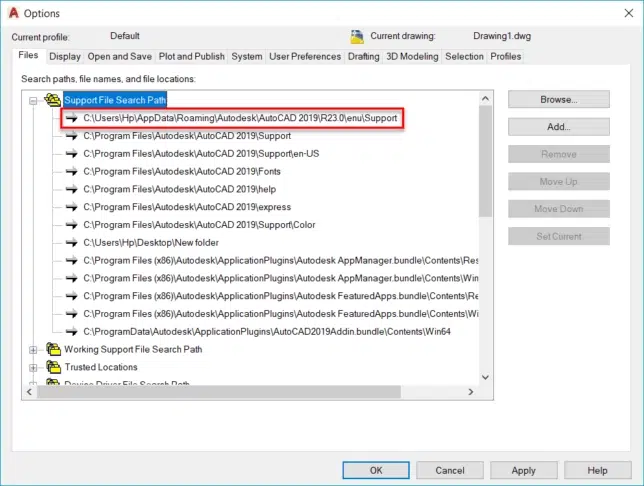Click arrow icon beside AutoCAD 2019\Fonts path
644x486 pixels.
(71, 171)
